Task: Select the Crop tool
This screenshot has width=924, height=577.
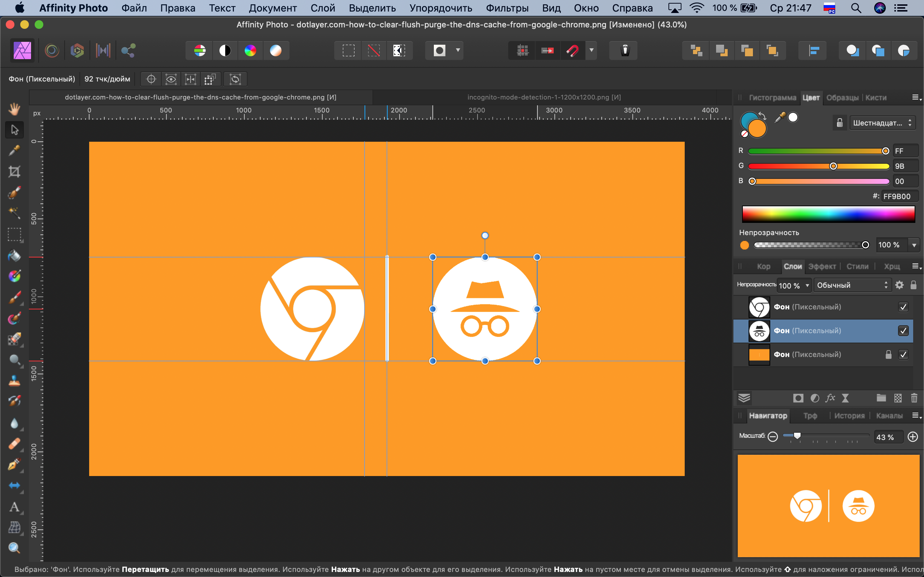Action: point(14,171)
